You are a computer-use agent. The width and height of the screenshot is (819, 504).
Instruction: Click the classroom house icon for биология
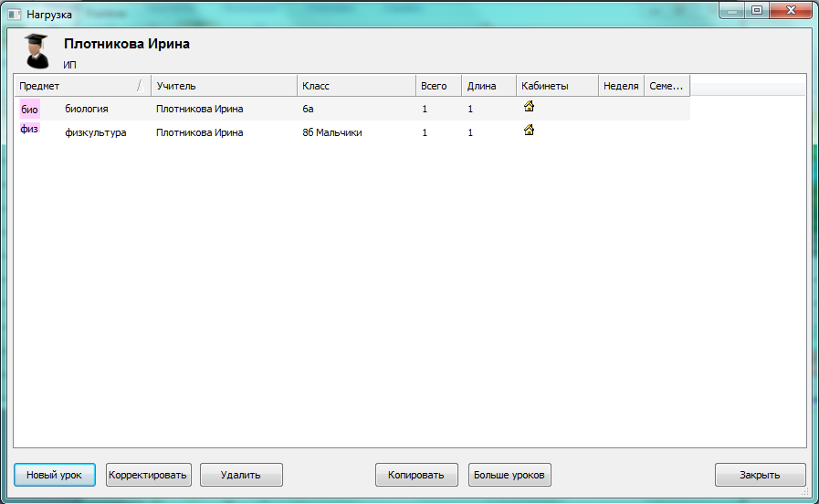click(x=529, y=107)
